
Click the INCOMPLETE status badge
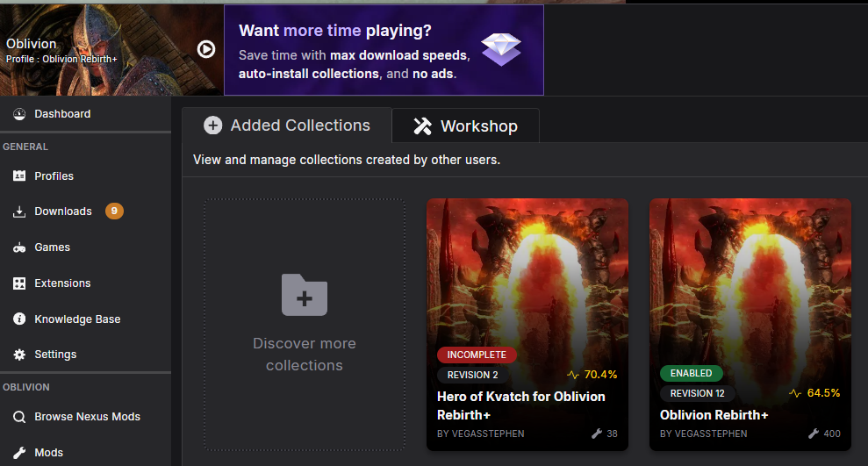(x=477, y=355)
